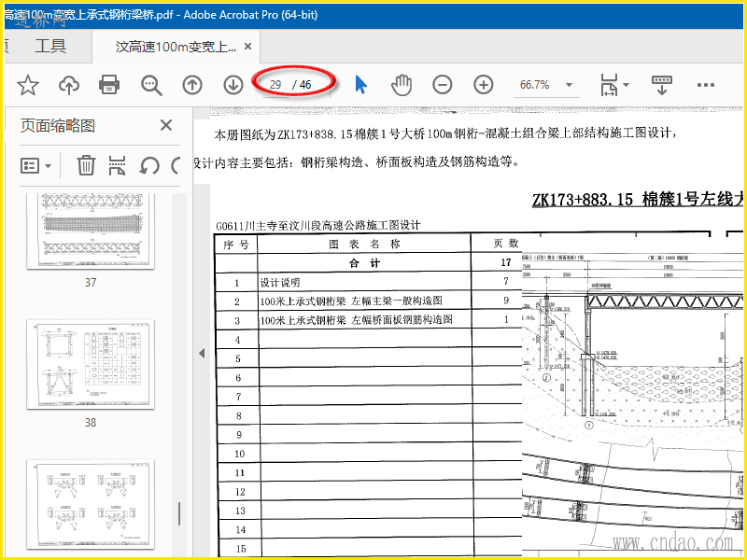Click the fit width page icon
This screenshot has width=747, height=560.
click(609, 85)
